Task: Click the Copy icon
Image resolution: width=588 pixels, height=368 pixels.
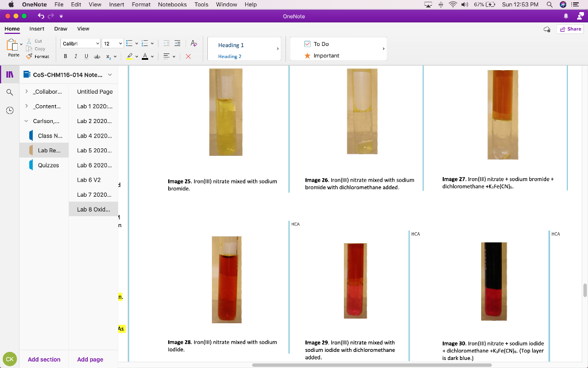Action: (29, 49)
